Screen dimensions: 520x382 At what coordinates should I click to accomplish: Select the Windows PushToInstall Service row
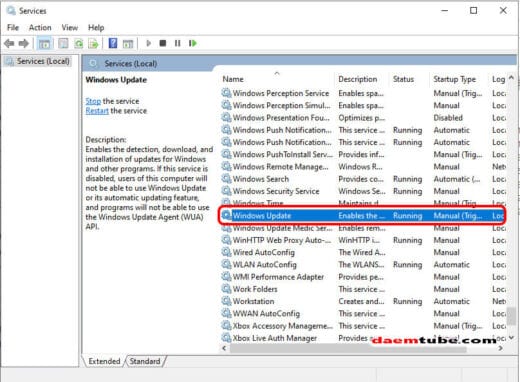[363, 154]
